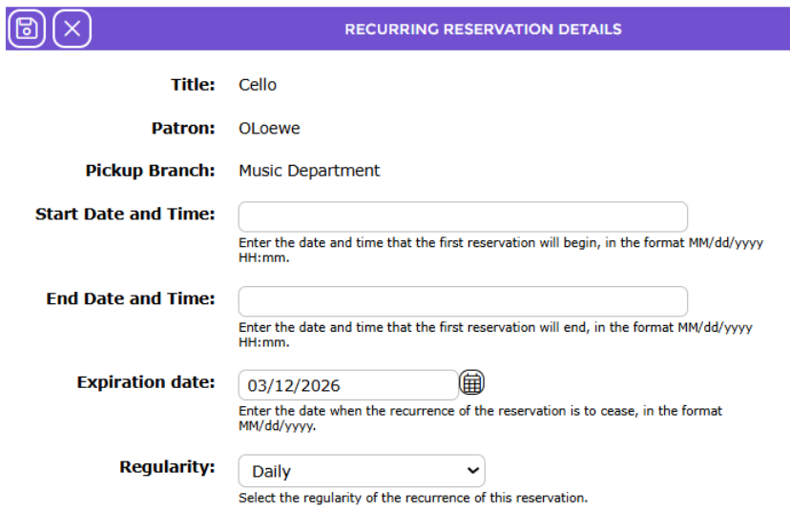Click the 'Expiration date:' label
This screenshot has height=532, width=790.
[146, 382]
